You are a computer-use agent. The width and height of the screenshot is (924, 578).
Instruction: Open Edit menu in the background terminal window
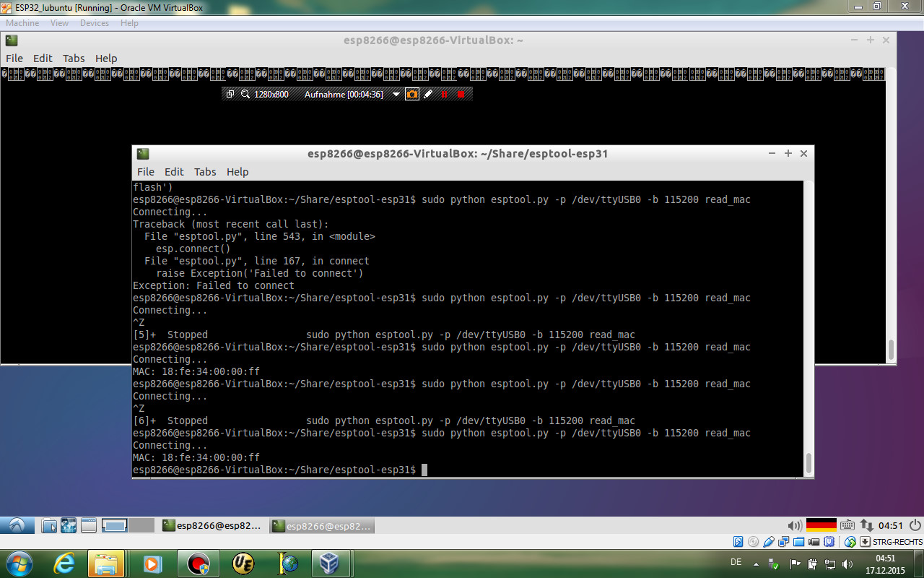click(43, 59)
